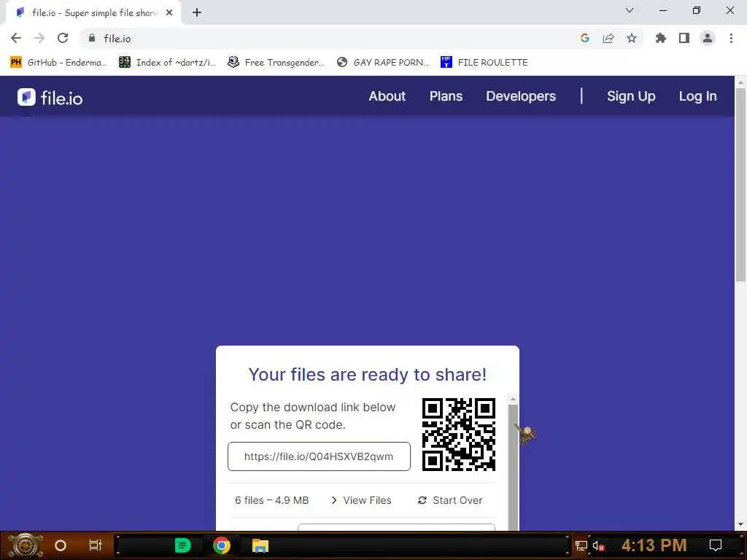747x560 pixels.
Task: Click Sign Up in the header
Action: click(x=631, y=96)
